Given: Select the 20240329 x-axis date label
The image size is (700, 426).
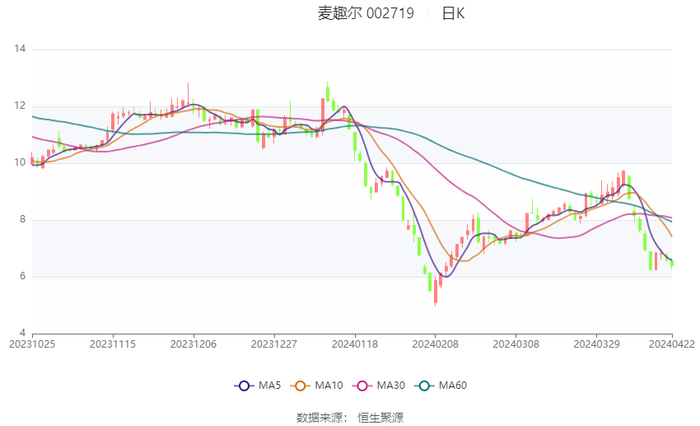Looking at the screenshot, I should (596, 343).
